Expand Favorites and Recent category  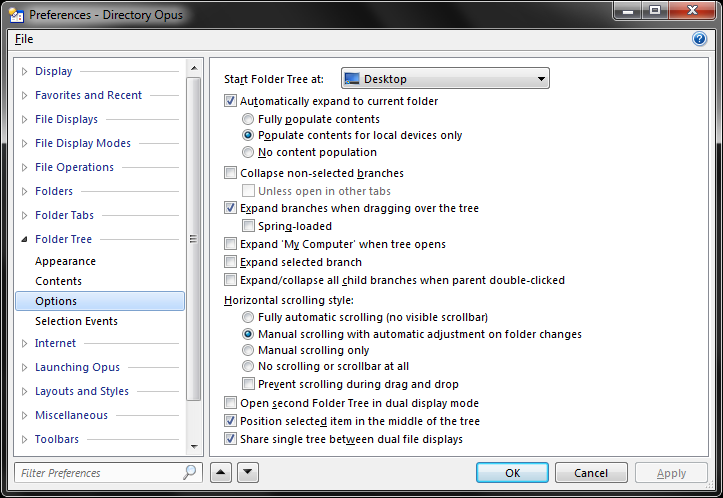(24, 95)
